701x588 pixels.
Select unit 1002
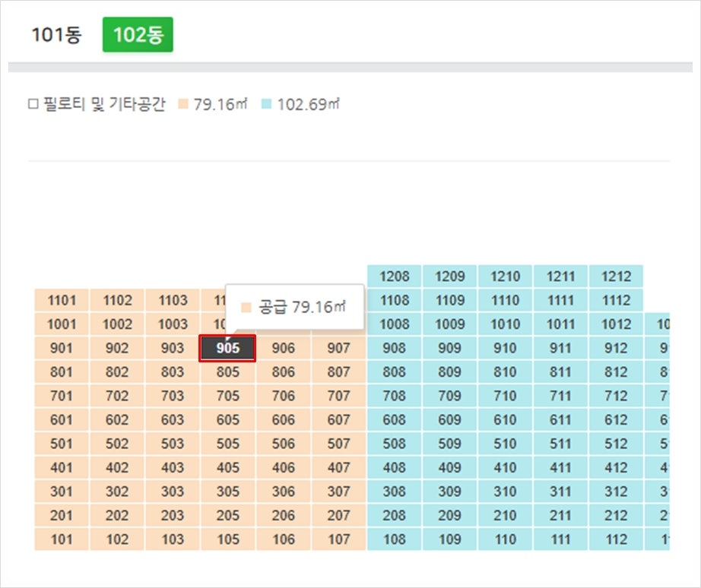[x=116, y=324]
